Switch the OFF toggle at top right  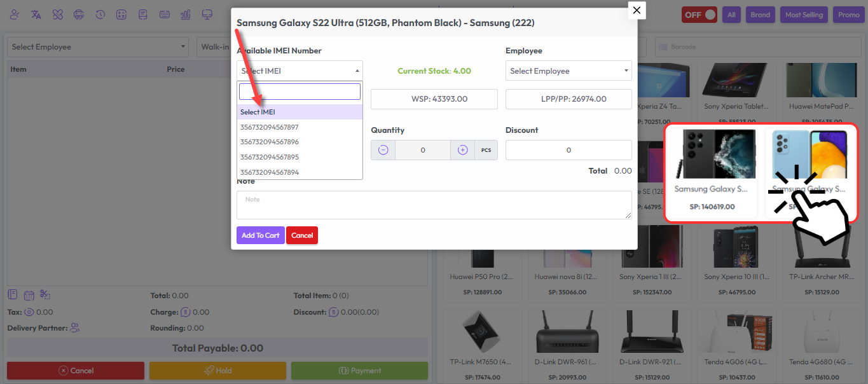699,14
